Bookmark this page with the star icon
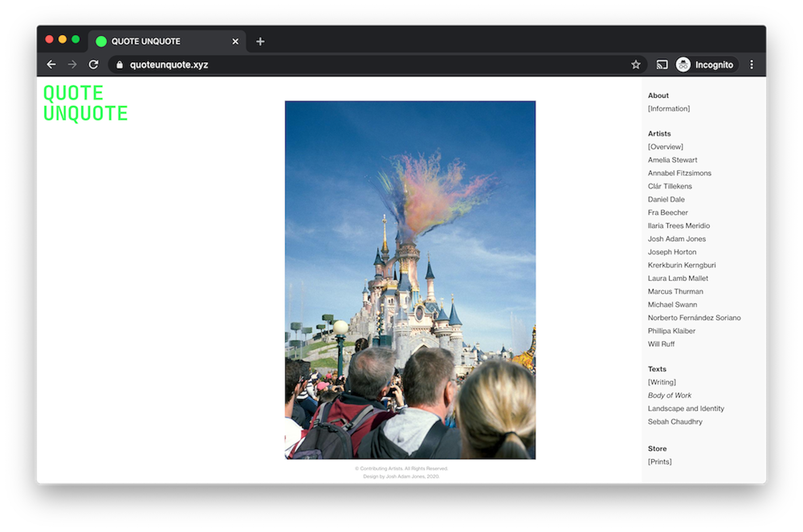Viewport: 803px width, 532px height. click(x=636, y=65)
